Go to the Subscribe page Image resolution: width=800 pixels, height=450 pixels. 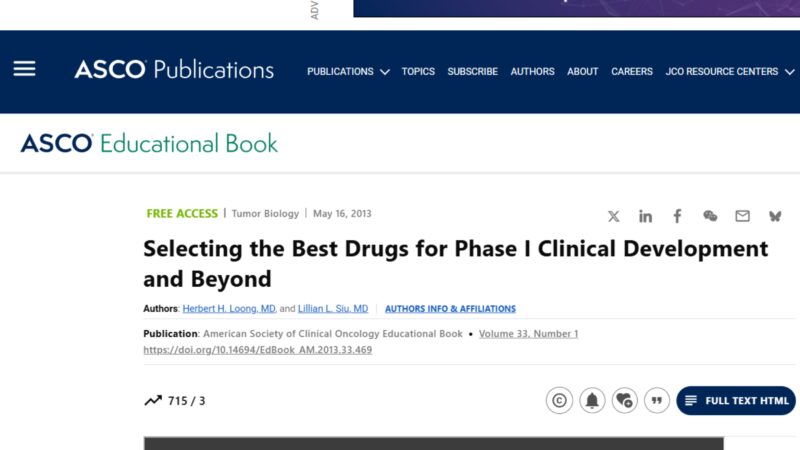click(x=472, y=72)
